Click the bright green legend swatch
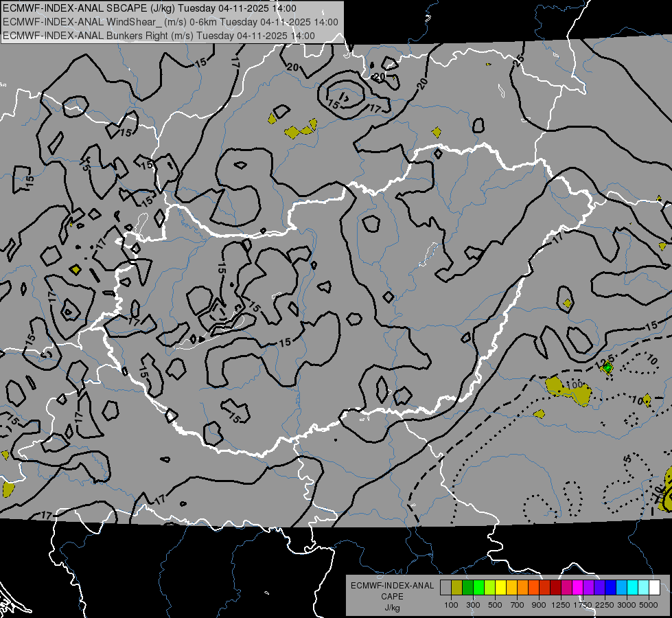The height and width of the screenshot is (618, 672). (x=478, y=587)
